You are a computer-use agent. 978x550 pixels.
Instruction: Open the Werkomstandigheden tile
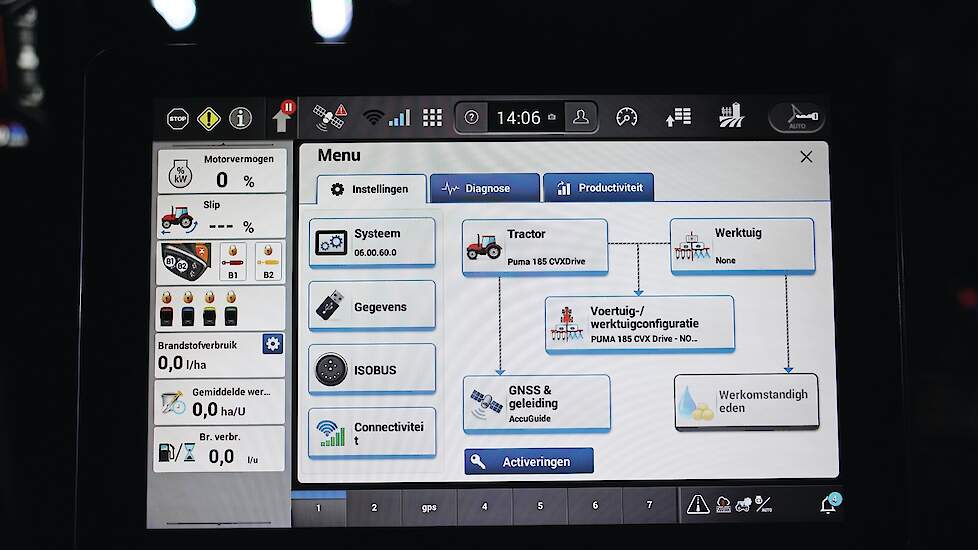tap(747, 402)
